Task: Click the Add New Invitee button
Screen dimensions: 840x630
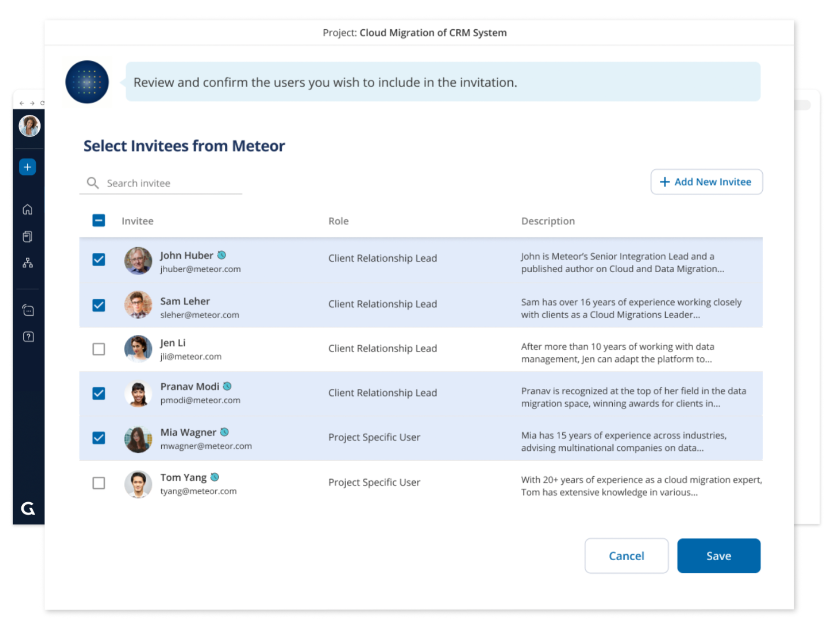Action: 706,182
